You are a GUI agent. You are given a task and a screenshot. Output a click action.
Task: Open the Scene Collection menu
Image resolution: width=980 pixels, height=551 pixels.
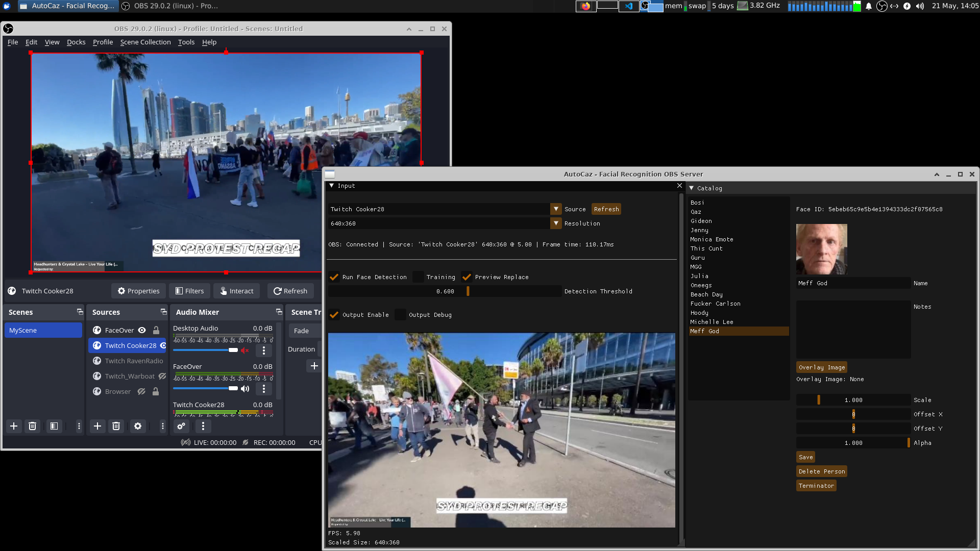pyautogui.click(x=145, y=42)
